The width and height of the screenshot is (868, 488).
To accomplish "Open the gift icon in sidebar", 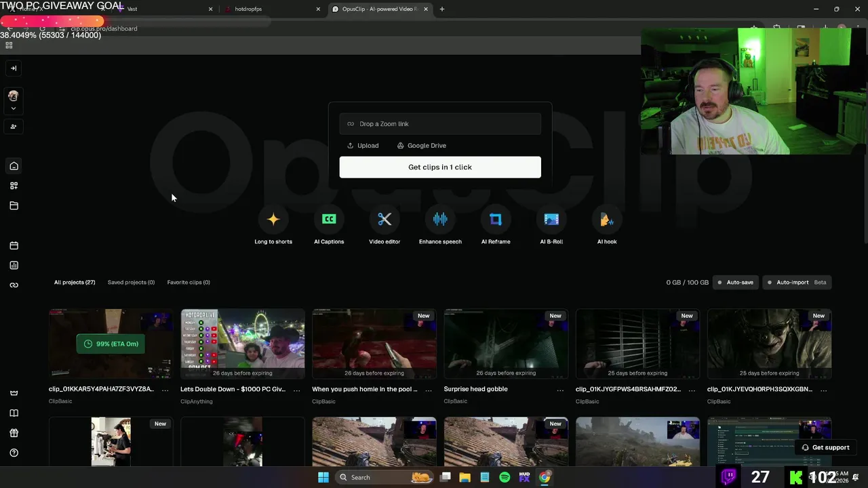I will point(14,433).
